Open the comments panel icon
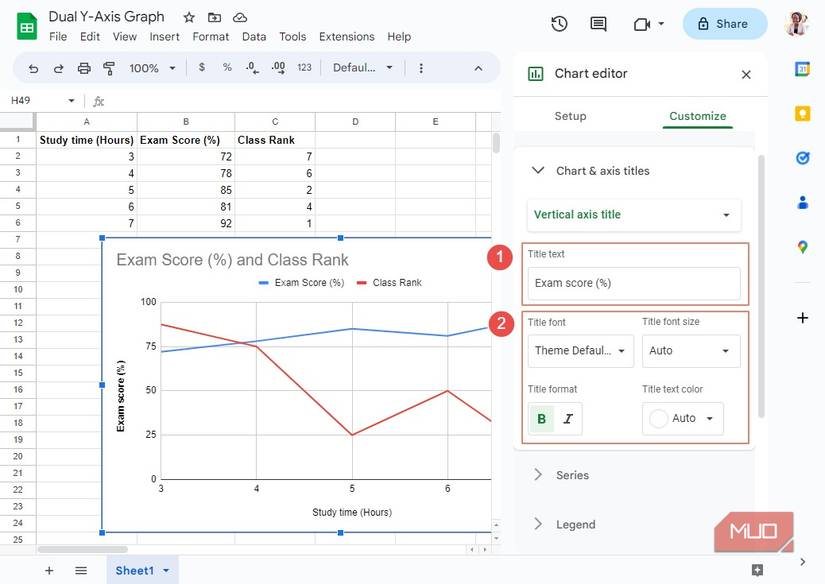This screenshot has width=825, height=584. (598, 24)
